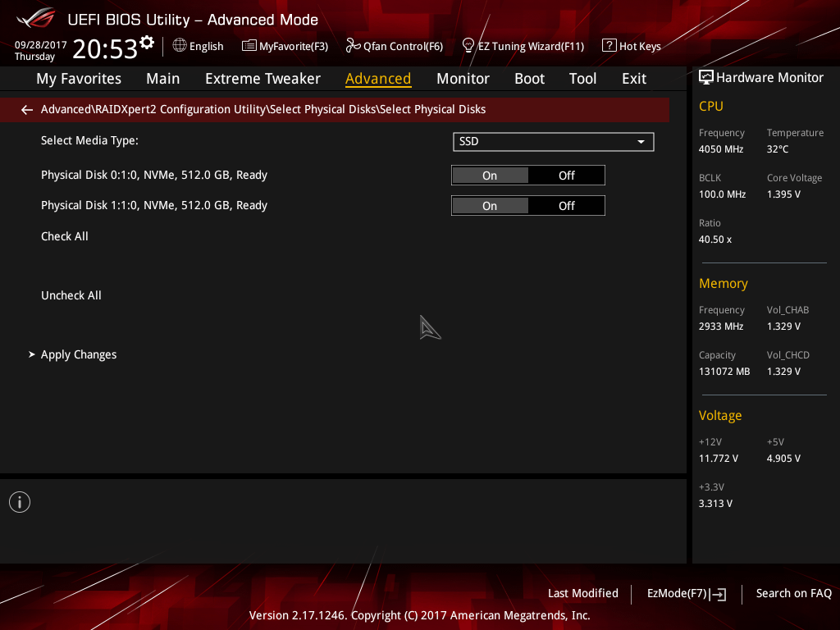
Task: Open the My Favorites tab
Action: [79, 79]
